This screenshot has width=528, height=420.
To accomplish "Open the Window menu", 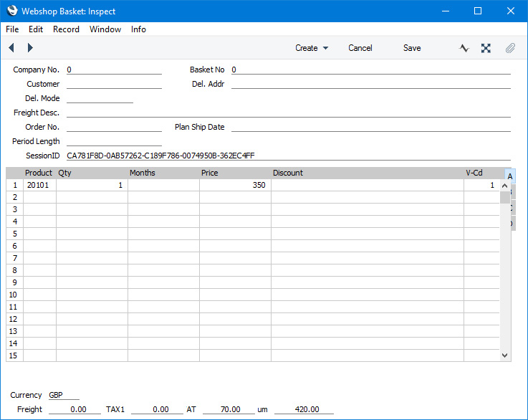I will click(x=105, y=29).
